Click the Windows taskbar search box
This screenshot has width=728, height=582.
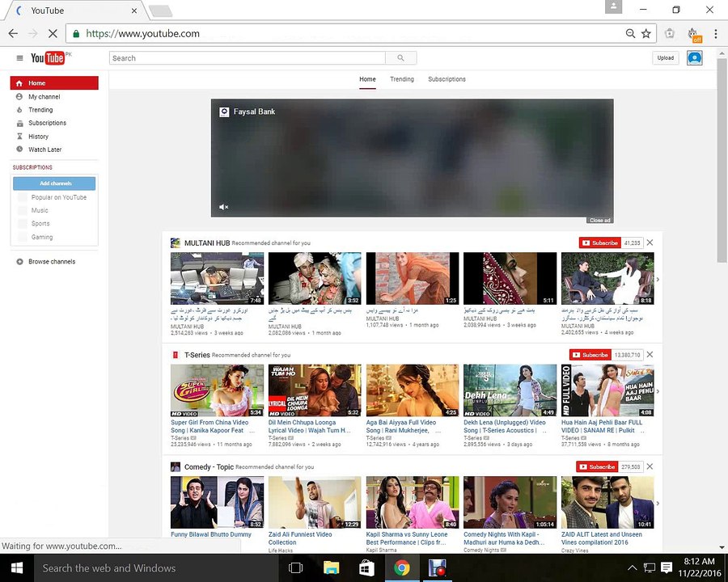tap(155, 567)
